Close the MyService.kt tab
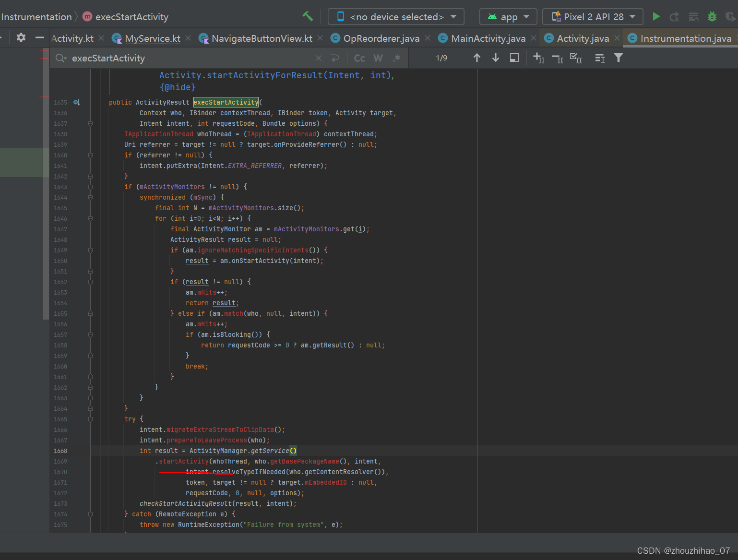 click(x=188, y=38)
